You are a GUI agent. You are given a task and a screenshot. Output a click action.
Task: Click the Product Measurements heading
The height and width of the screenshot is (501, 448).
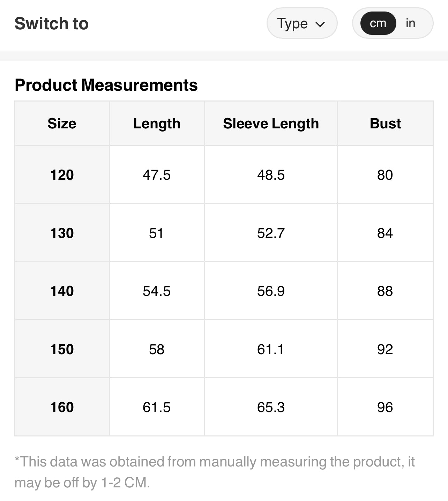[x=106, y=85]
